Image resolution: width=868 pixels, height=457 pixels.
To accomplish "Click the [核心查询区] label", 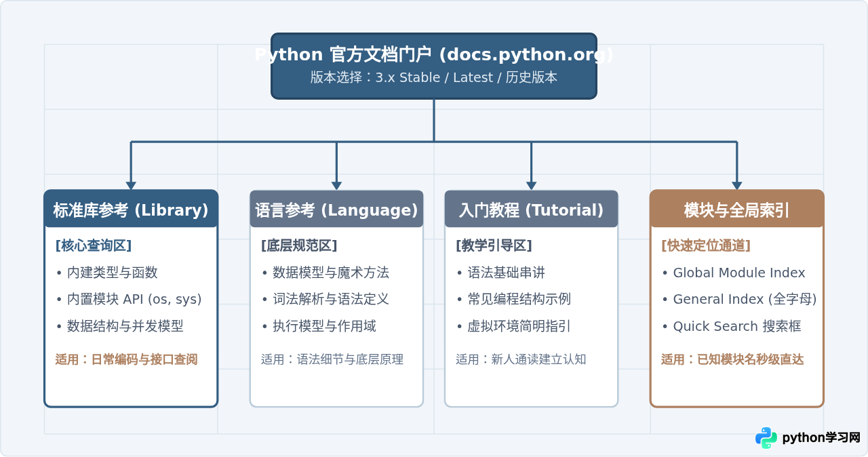I will point(94,245).
